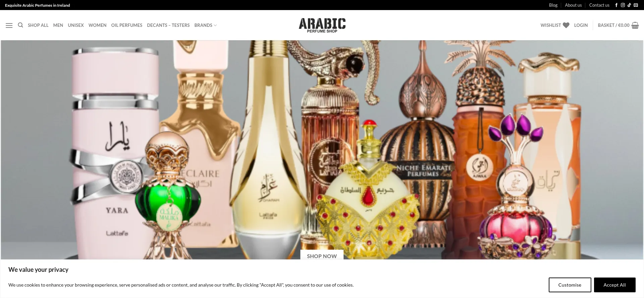Click the search magnifier icon
This screenshot has height=298, width=644.
pyautogui.click(x=20, y=25)
